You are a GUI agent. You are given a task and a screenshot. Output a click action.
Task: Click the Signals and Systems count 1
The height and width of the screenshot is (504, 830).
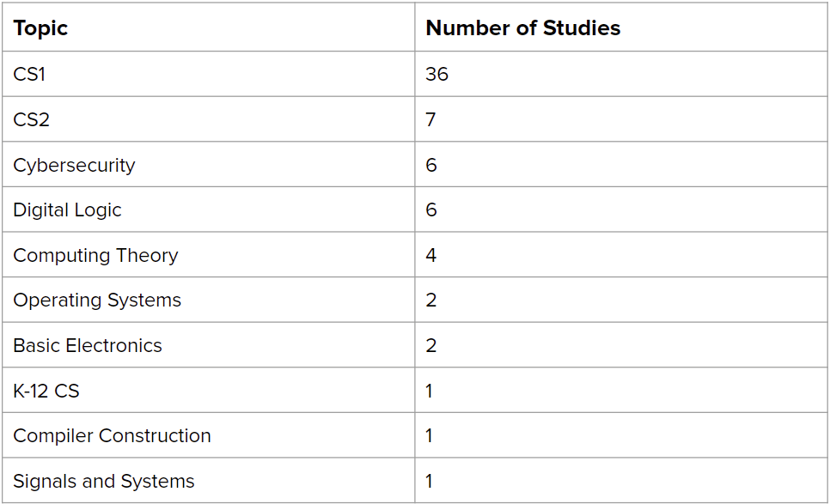[430, 482]
